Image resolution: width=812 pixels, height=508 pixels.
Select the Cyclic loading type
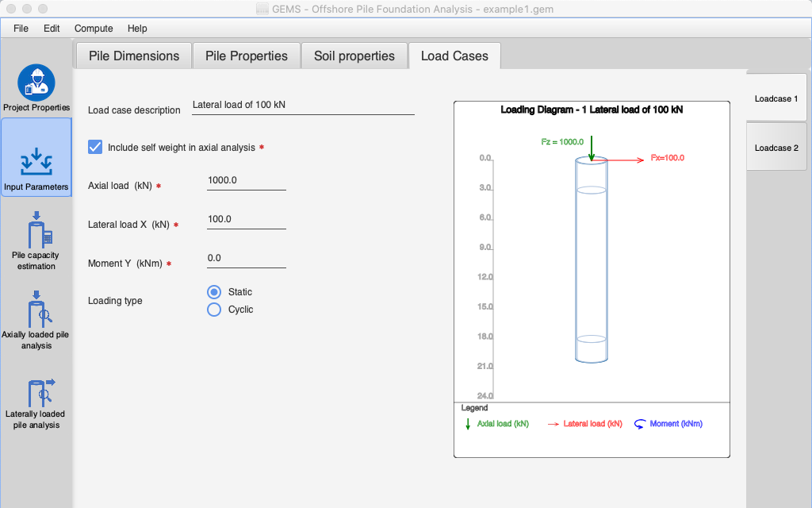point(213,310)
